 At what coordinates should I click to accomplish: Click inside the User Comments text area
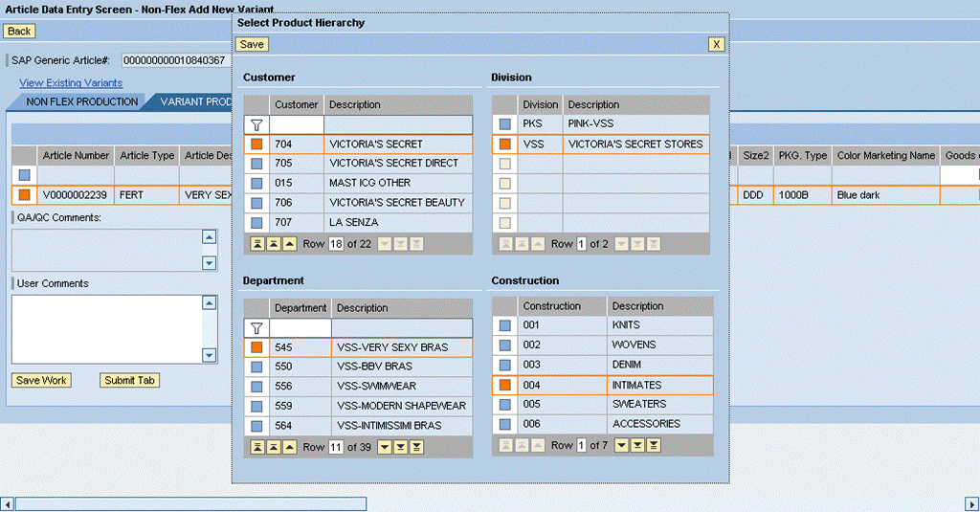click(x=107, y=329)
